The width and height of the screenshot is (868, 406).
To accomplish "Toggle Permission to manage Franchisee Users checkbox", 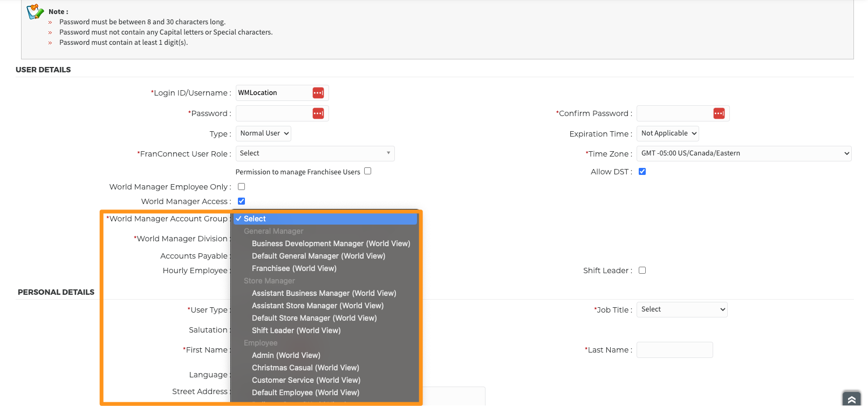I will [x=368, y=171].
